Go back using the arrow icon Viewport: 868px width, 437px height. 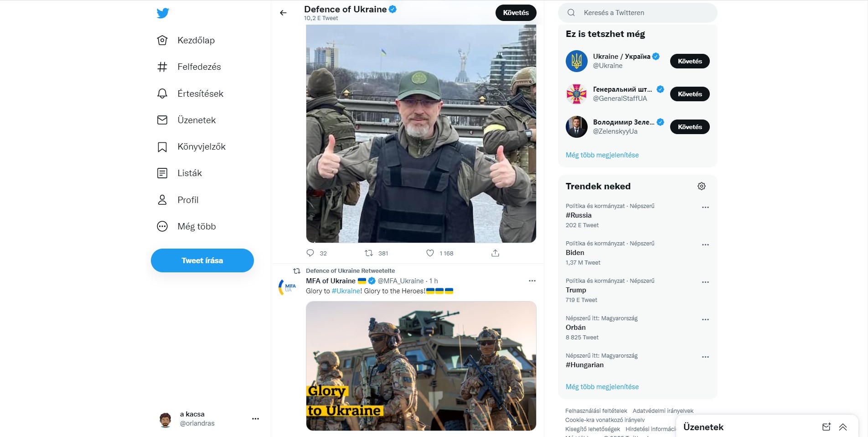click(283, 13)
